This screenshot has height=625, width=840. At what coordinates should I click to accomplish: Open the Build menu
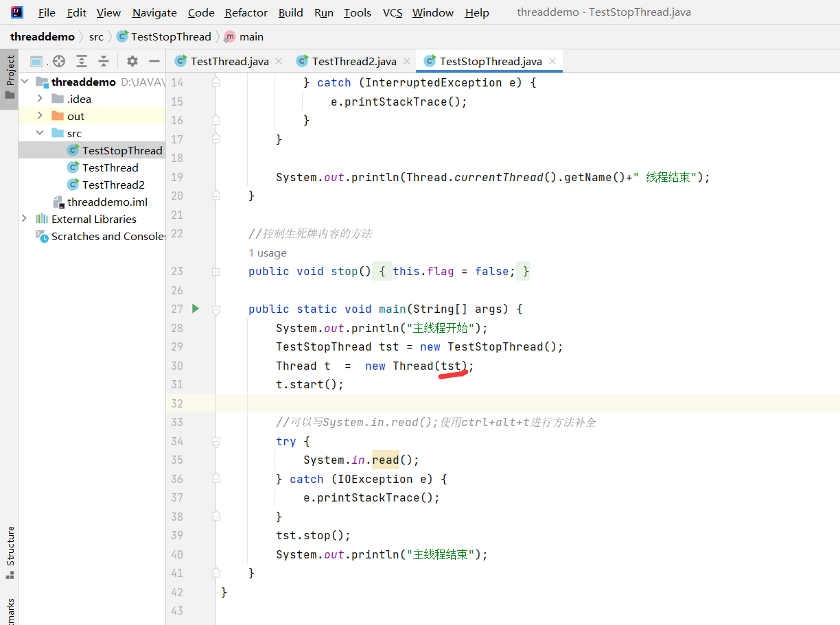click(x=292, y=12)
